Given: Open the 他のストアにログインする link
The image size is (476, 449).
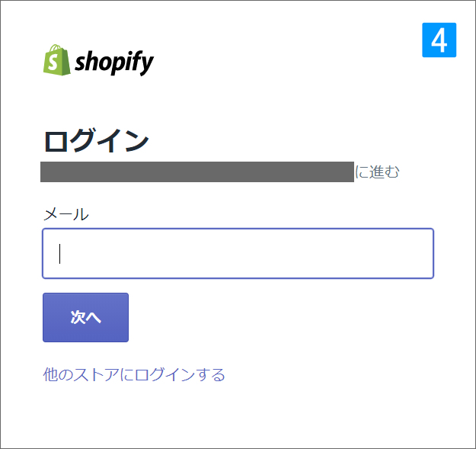Looking at the screenshot, I should coord(134,374).
